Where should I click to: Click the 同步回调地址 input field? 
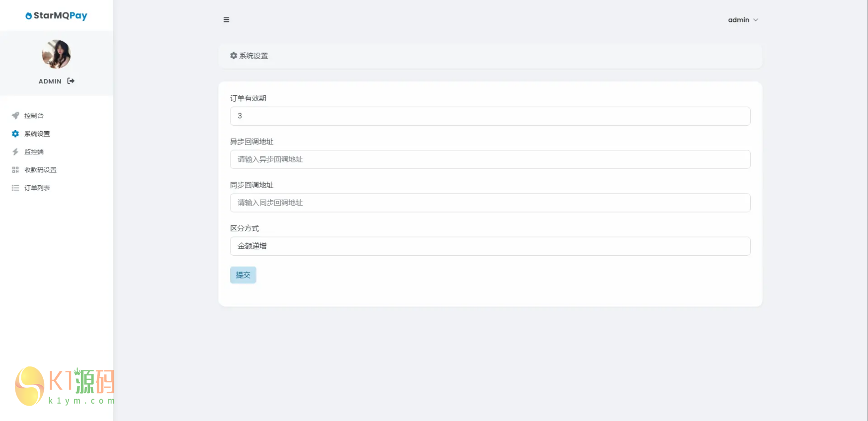[490, 203]
